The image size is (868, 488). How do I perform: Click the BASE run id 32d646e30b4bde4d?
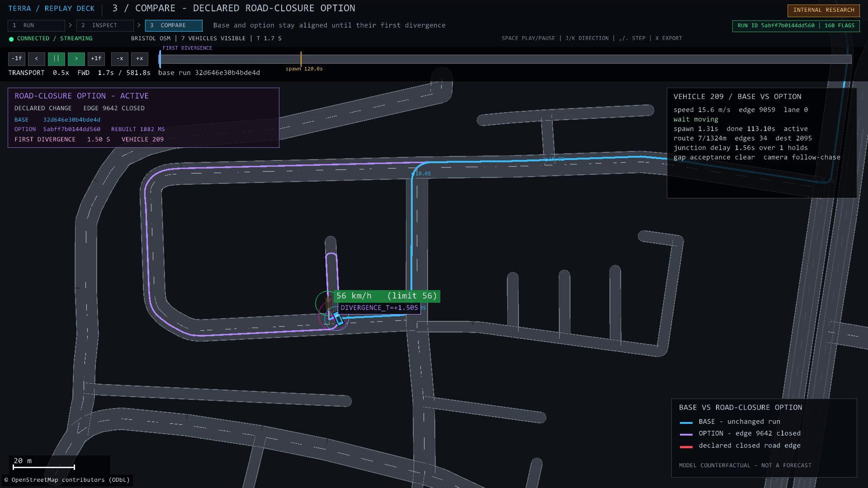(72, 120)
